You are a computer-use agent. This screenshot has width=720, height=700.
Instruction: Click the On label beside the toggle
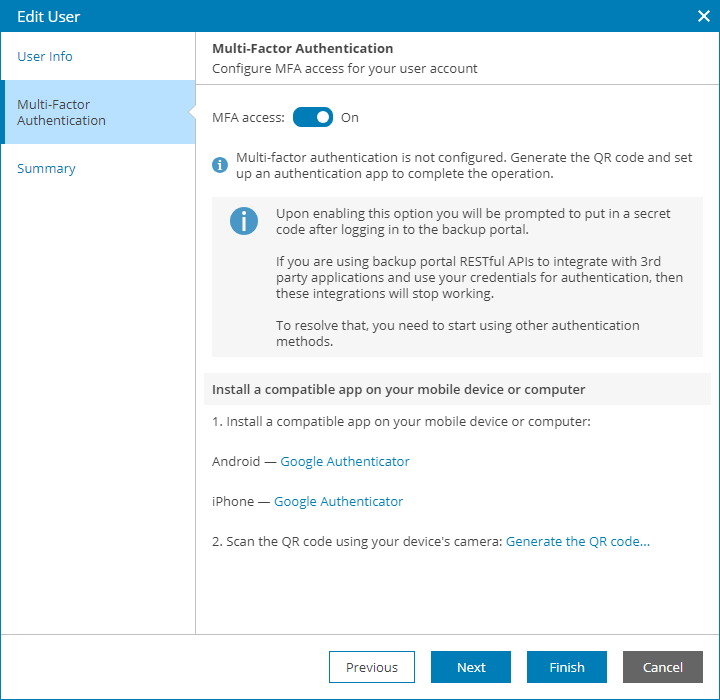coord(349,118)
